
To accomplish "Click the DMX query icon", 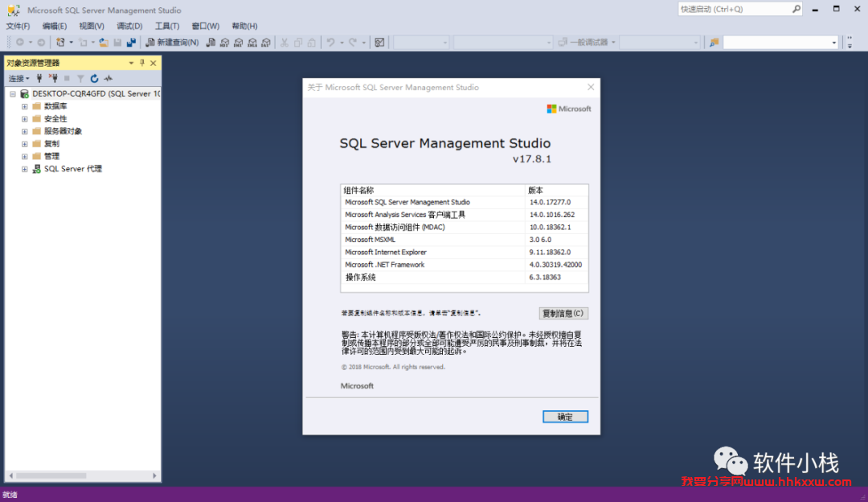I will coord(239,42).
